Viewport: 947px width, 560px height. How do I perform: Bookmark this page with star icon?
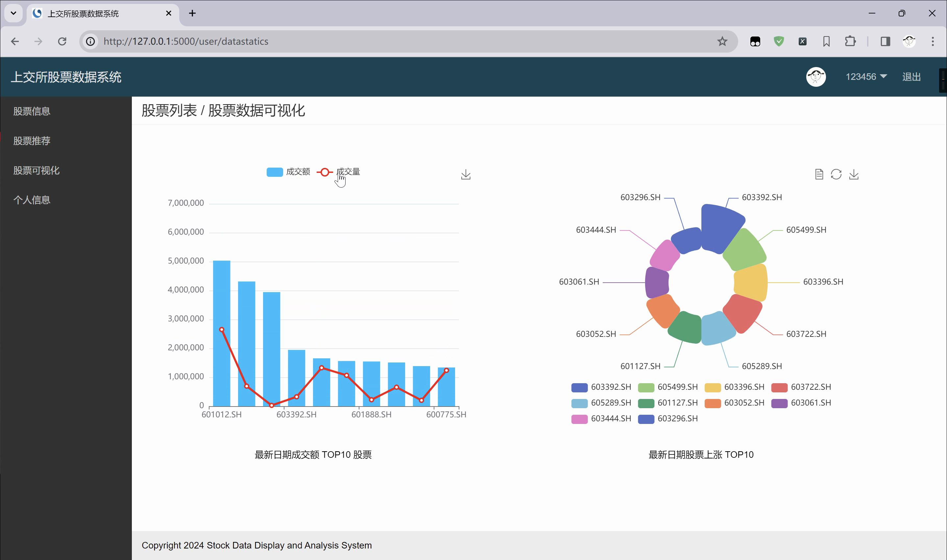pos(722,41)
